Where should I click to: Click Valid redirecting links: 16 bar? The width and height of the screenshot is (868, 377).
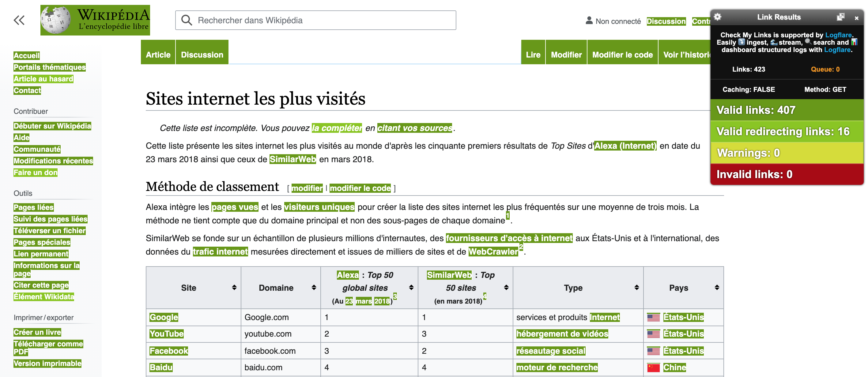(x=787, y=131)
